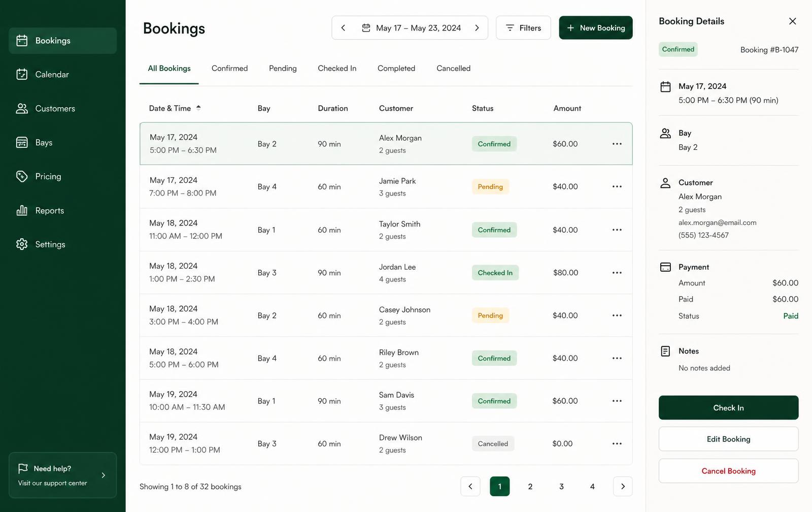Go to next week with right chevron
This screenshot has height=512, width=812.
click(x=477, y=28)
